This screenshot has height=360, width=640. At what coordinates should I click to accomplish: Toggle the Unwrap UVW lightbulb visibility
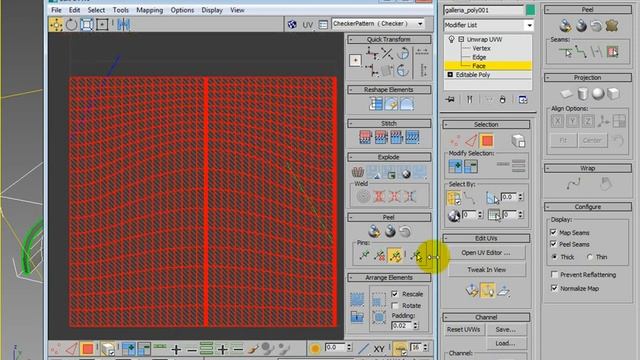coord(451,39)
